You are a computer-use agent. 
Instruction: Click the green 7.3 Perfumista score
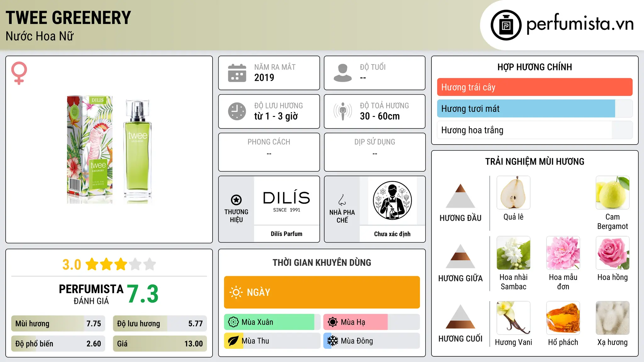pos(143,294)
